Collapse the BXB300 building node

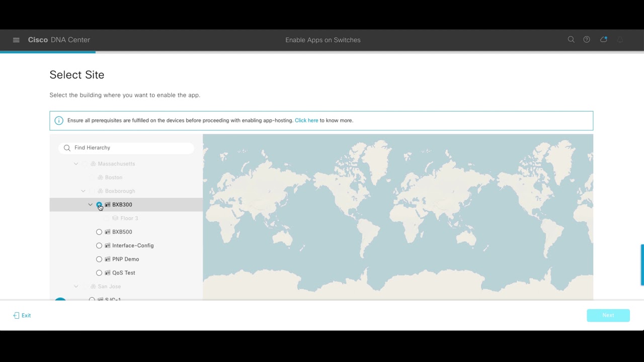click(x=91, y=205)
